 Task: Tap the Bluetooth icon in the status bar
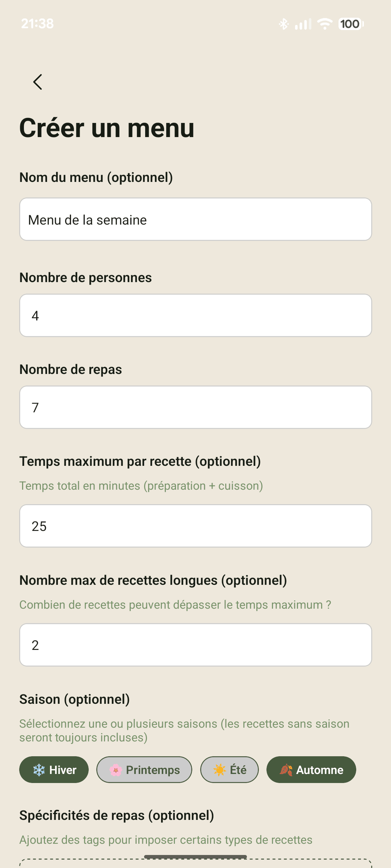pos(284,24)
